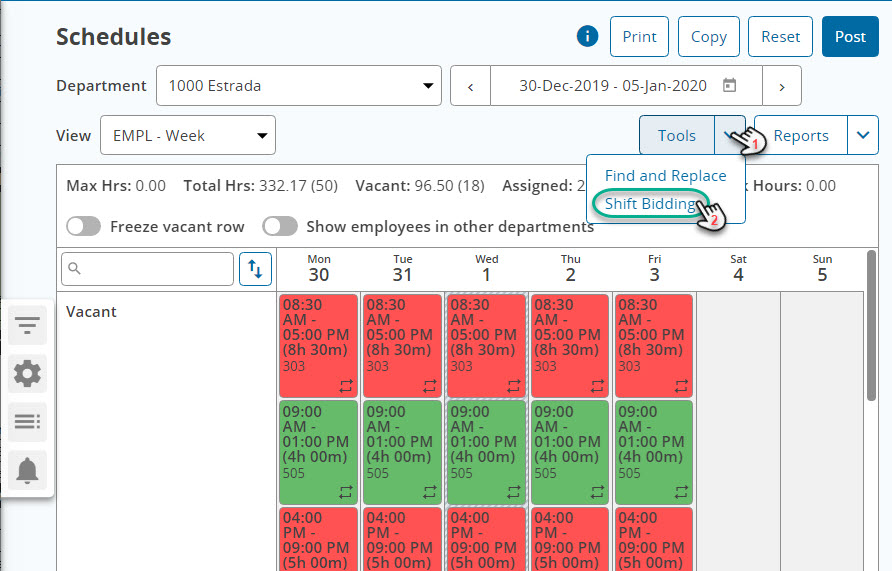Click the schedule vertical scrollbar

[871, 326]
